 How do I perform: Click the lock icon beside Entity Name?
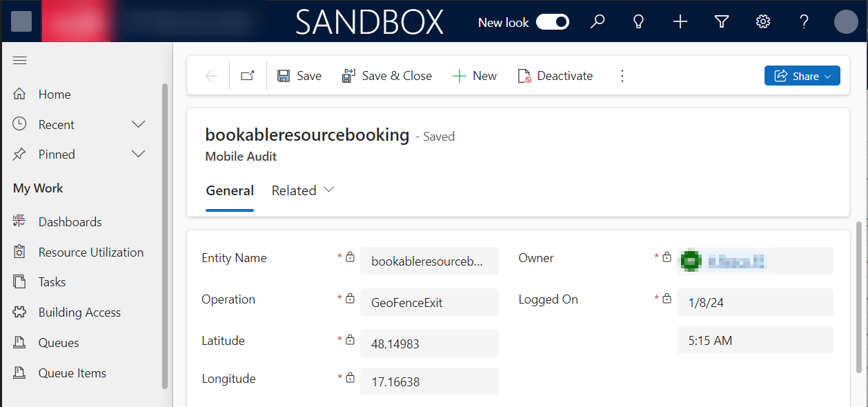pos(350,257)
